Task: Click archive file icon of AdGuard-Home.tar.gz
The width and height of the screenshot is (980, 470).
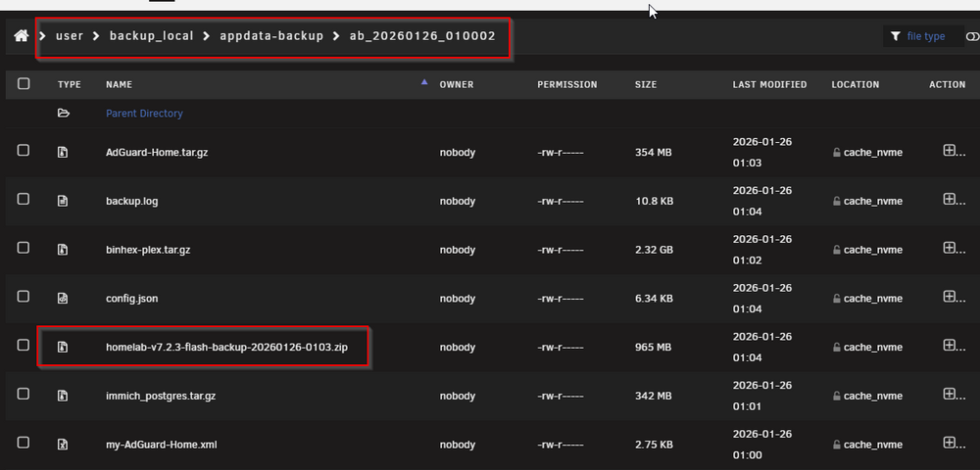Action: (63, 153)
